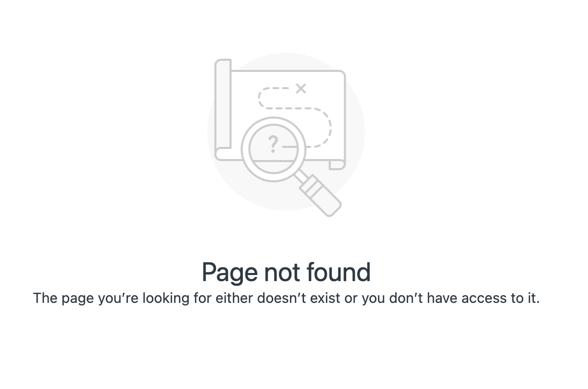Screen dimensions: 588x389
Task: Click the word "found" in the heading
Action: click(339, 272)
